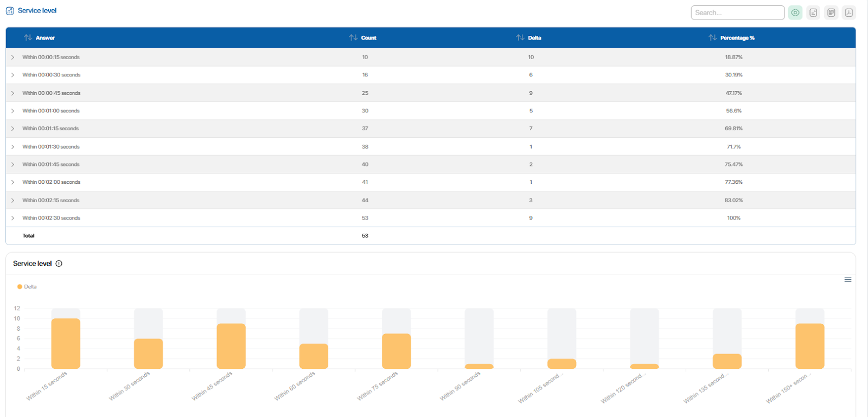Click the Service level chart icon in header
Image resolution: width=868 pixels, height=417 pixels.
[10, 11]
